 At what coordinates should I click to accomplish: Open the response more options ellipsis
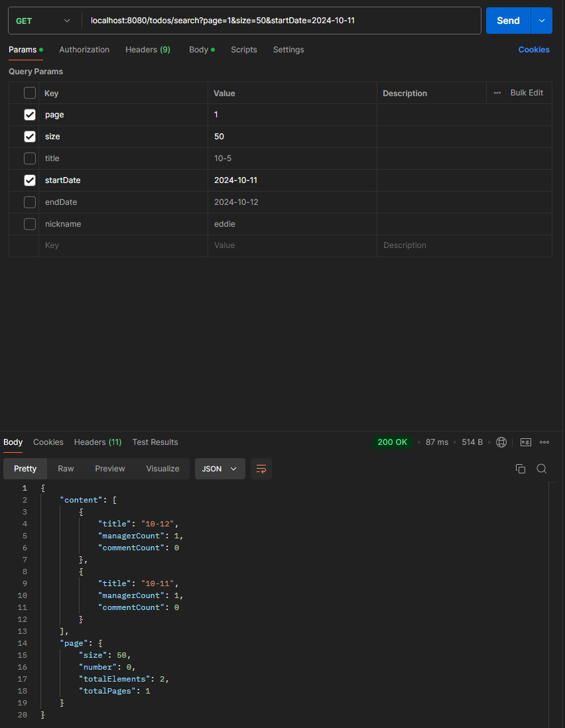pyautogui.click(x=544, y=442)
